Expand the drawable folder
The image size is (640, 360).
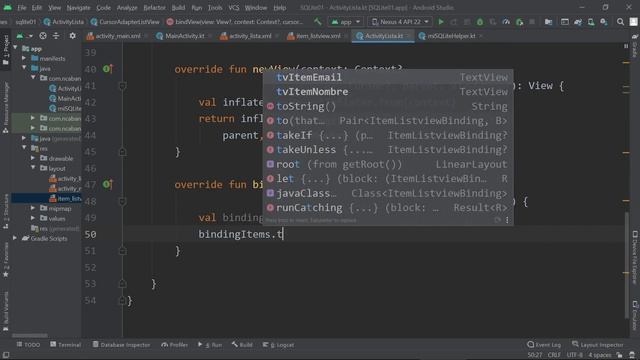point(33,158)
